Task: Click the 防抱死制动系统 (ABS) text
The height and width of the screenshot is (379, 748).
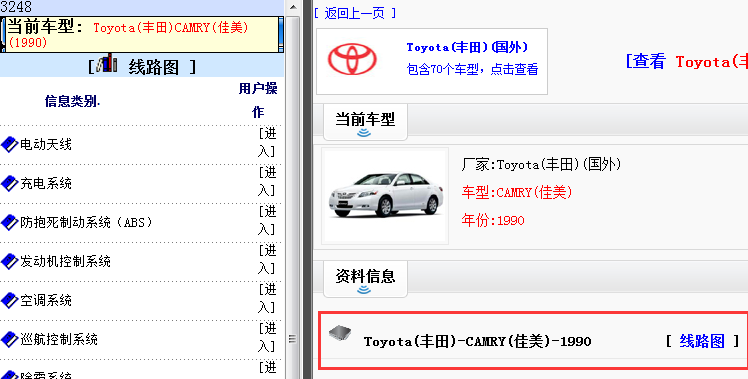Action: (x=86, y=222)
